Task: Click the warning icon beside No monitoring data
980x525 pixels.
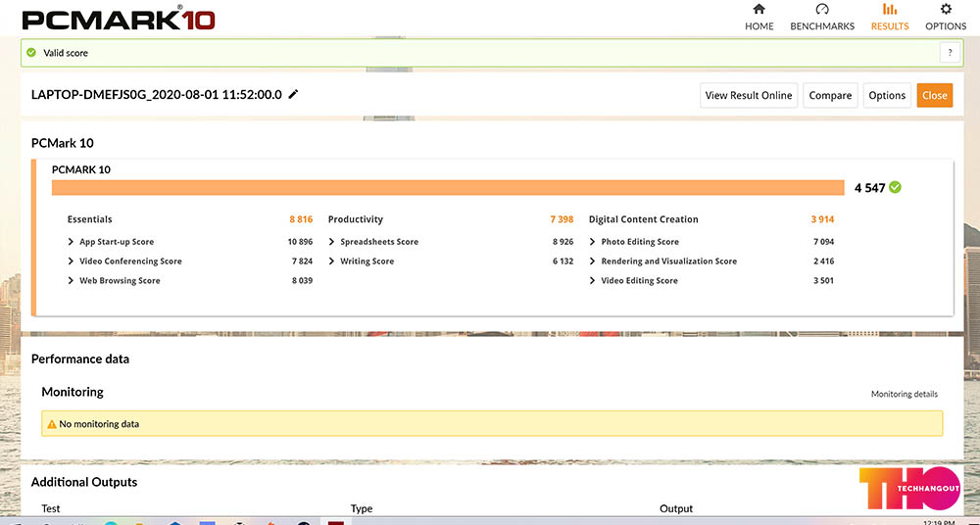Action: [52, 424]
